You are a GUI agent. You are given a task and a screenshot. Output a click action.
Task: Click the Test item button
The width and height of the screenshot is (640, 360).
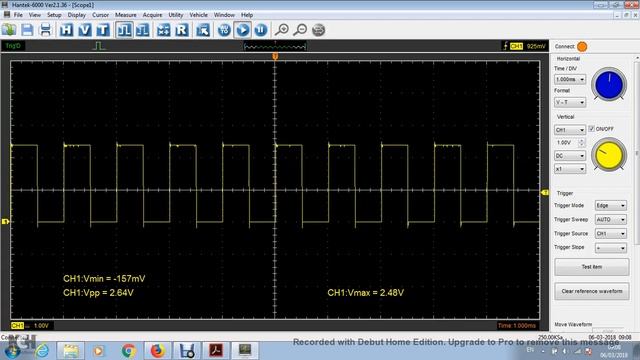pyautogui.click(x=591, y=267)
